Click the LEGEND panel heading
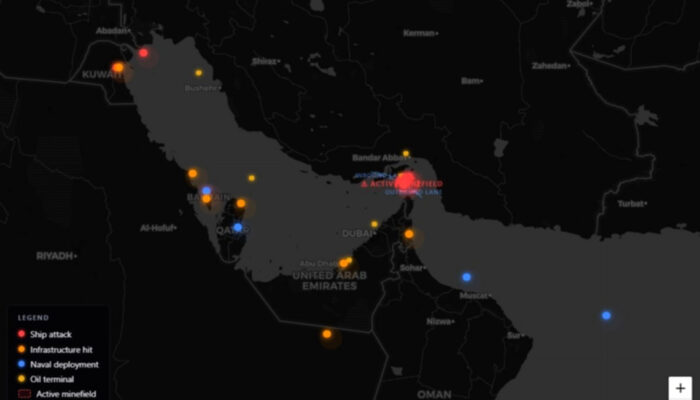This screenshot has height=400, width=700. coord(33,318)
